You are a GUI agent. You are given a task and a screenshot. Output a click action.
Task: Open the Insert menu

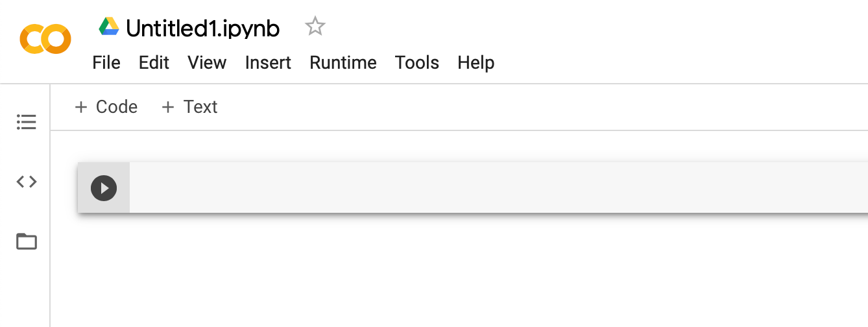[268, 63]
